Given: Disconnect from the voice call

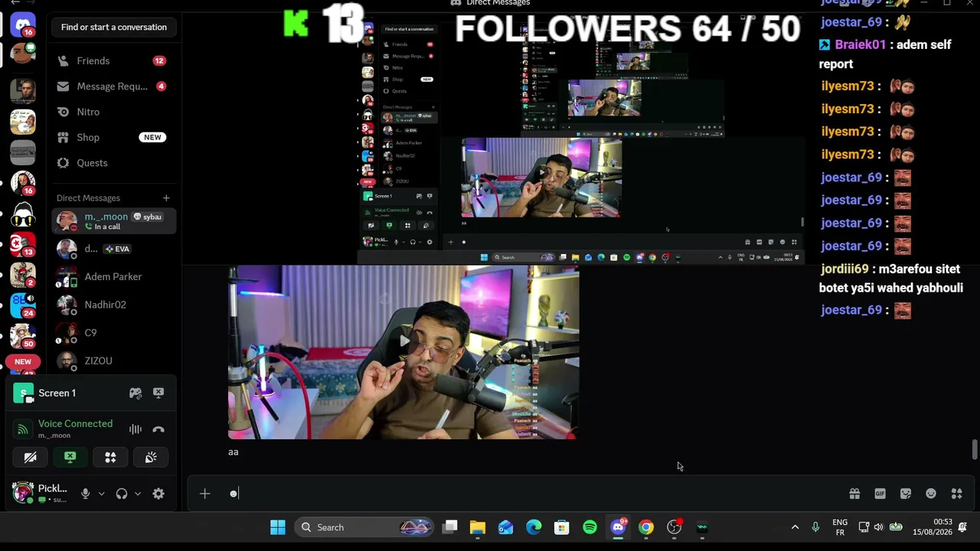Looking at the screenshot, I should coord(158,429).
